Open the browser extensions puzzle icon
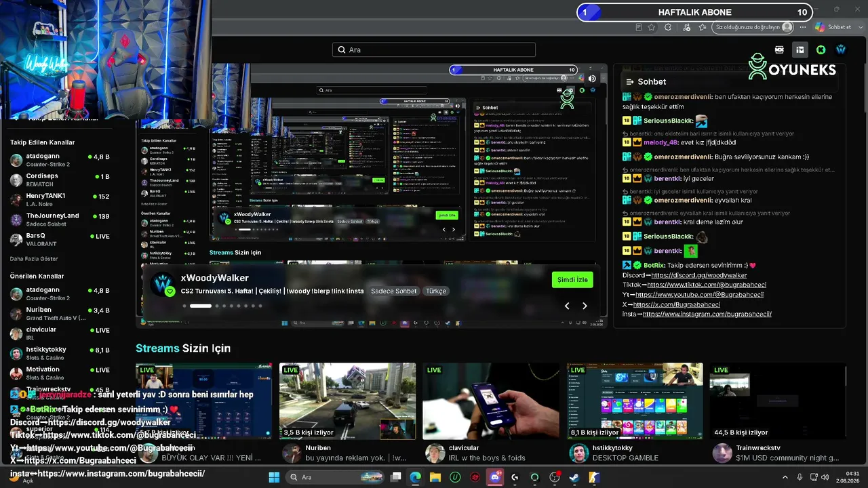 668,27
